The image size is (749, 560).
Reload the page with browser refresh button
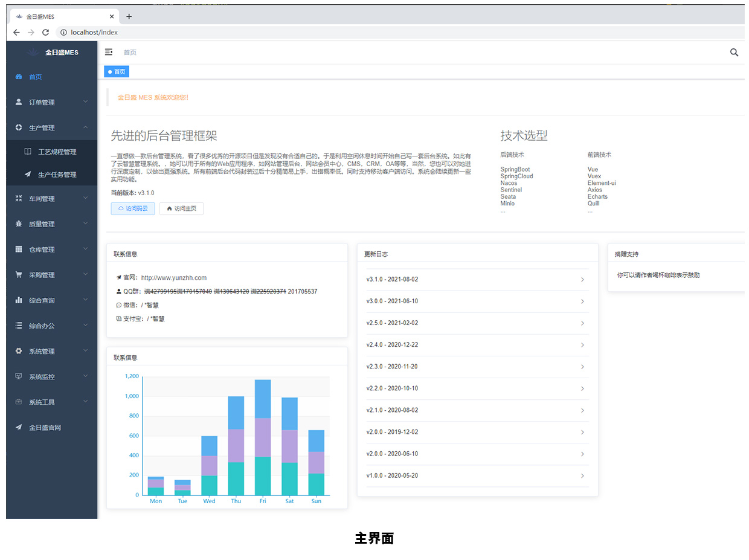point(45,33)
